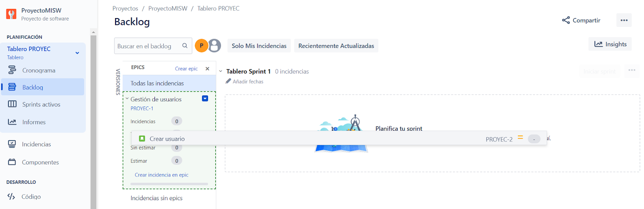Collapse the Tablero Sprint 1 section
This screenshot has height=209, width=644.
tap(221, 71)
